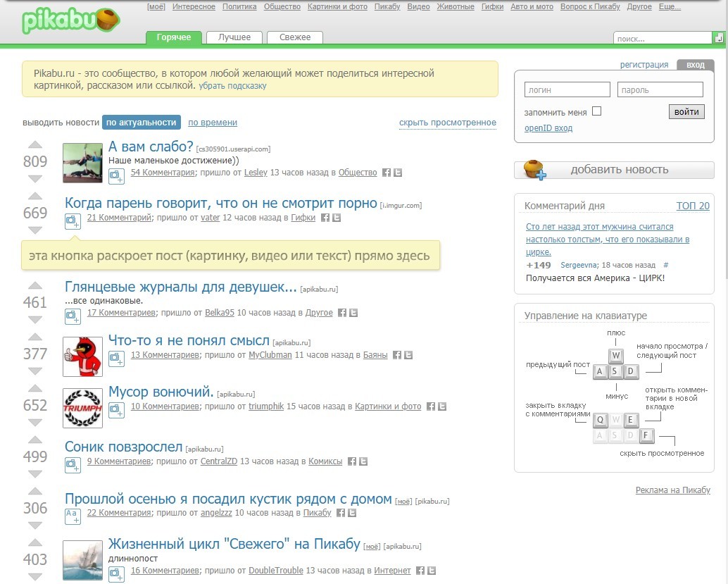Screen dimensions: 728x584
Task: Downvote the post 'Мусор вонючий.'
Action: click(x=35, y=422)
